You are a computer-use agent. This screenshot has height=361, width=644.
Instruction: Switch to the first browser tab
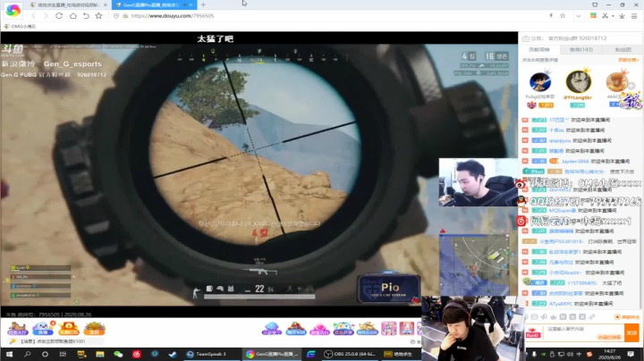[68, 5]
